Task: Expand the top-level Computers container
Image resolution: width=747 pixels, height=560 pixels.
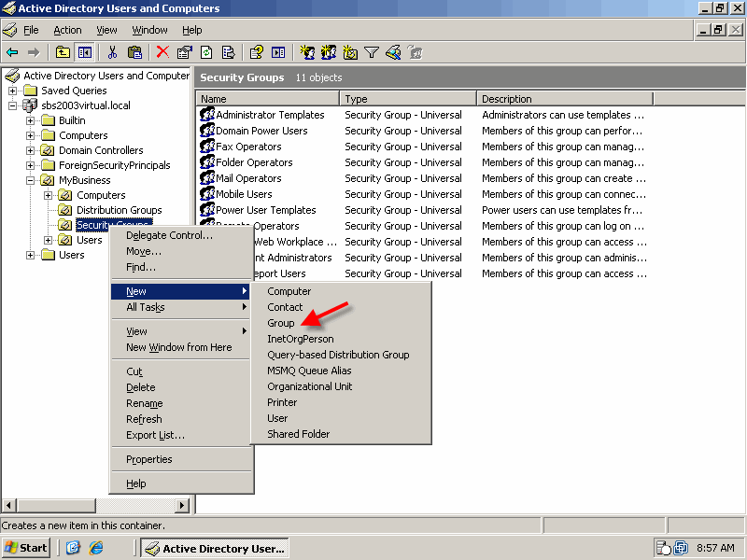Action: click(x=31, y=135)
